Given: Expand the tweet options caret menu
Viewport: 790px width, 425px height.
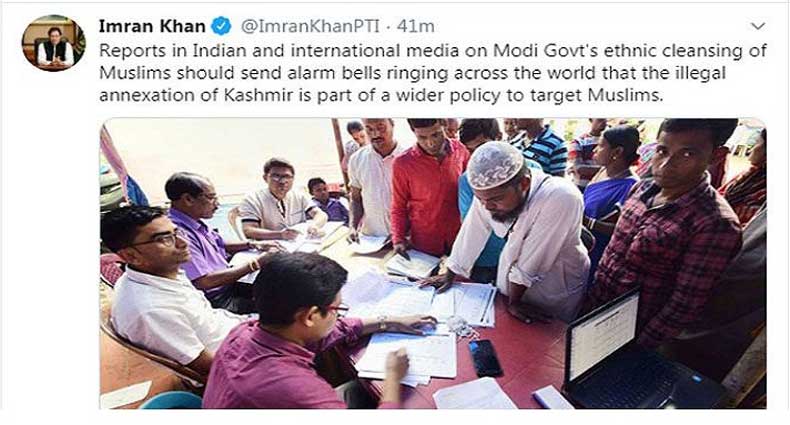Looking at the screenshot, I should point(758,26).
